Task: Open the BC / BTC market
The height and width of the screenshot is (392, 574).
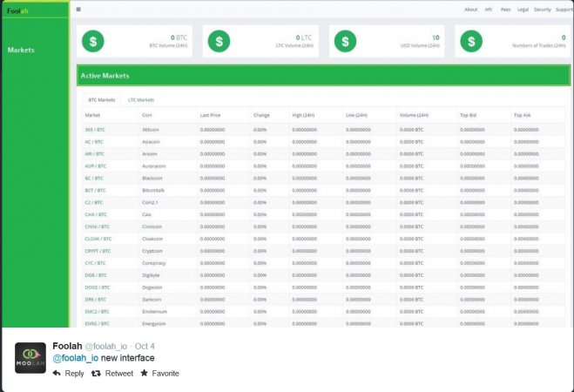Action: pyautogui.click(x=94, y=178)
